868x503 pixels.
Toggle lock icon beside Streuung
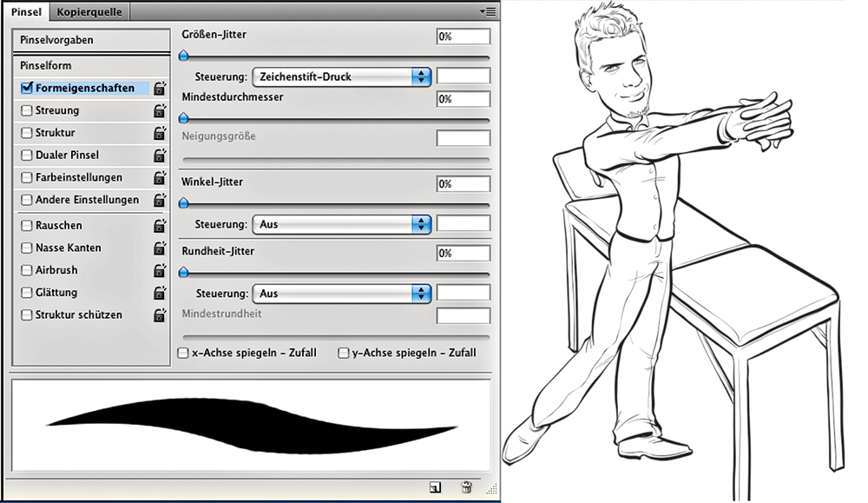click(160, 110)
